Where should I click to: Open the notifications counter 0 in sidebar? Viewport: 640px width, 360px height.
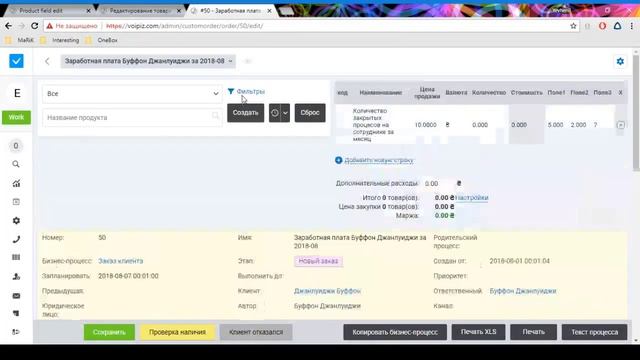16,146
